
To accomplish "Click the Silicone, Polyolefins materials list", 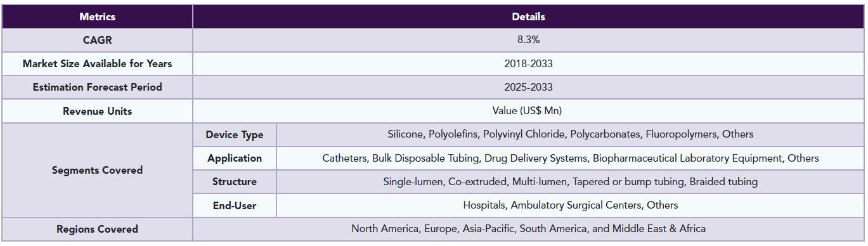I will [570, 134].
